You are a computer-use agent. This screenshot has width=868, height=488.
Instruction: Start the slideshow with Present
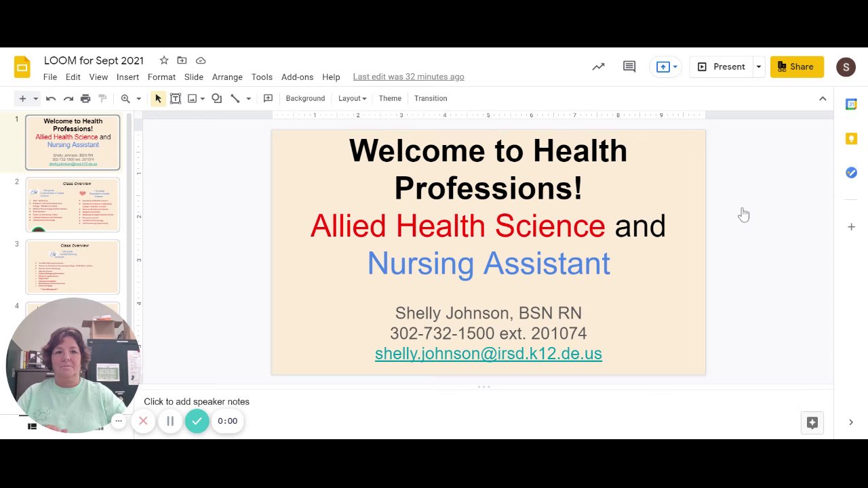pos(722,66)
